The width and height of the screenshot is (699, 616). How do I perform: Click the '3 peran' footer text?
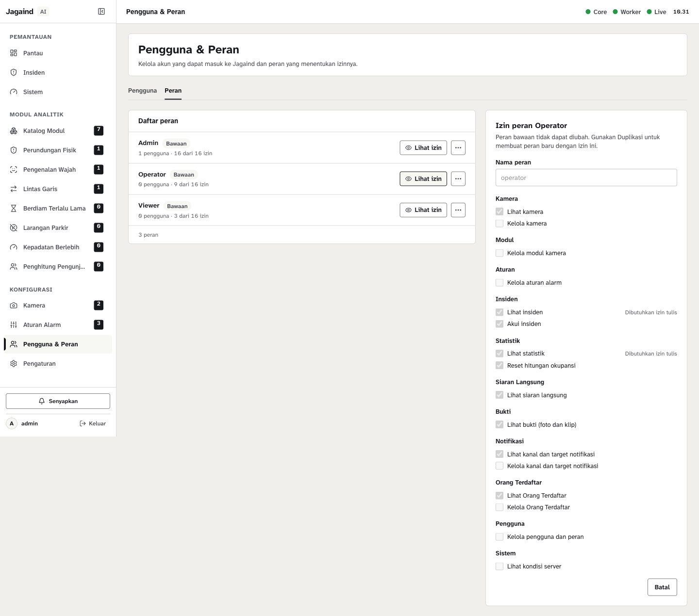[148, 235]
